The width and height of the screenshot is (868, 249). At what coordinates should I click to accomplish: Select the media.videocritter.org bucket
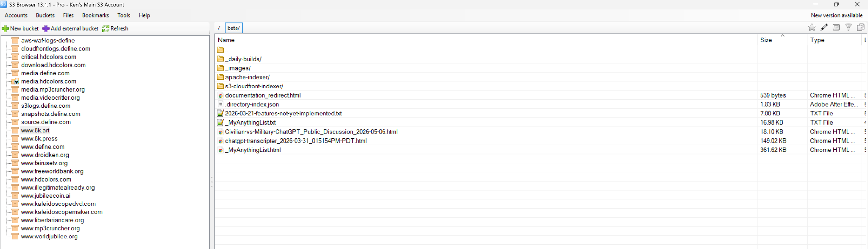(x=50, y=98)
